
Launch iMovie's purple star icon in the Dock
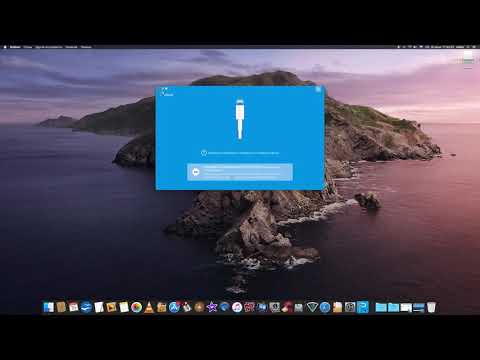point(212,307)
